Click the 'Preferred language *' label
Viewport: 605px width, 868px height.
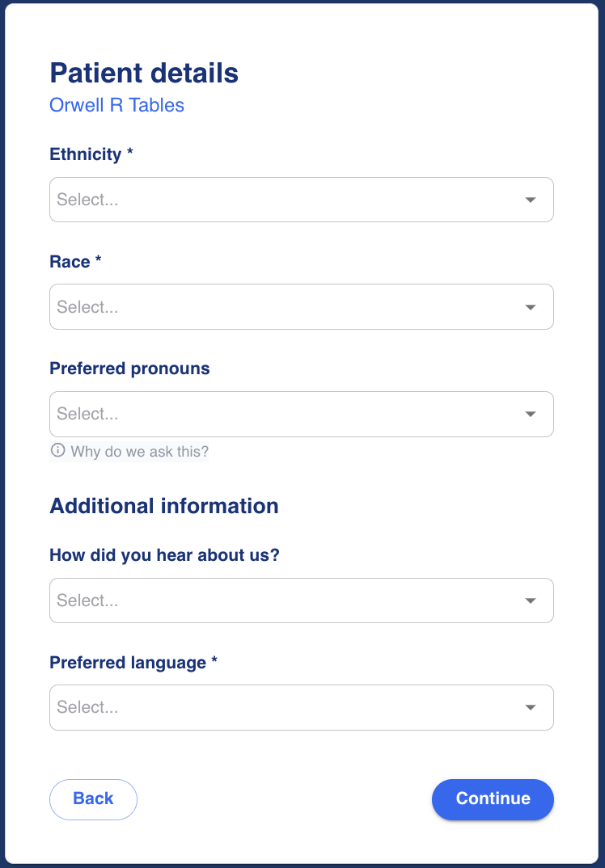point(133,663)
